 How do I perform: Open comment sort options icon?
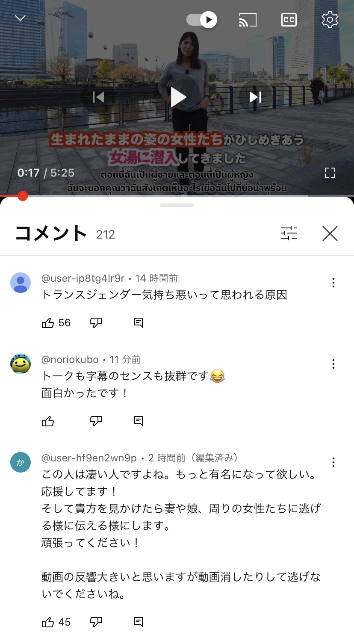tap(289, 233)
